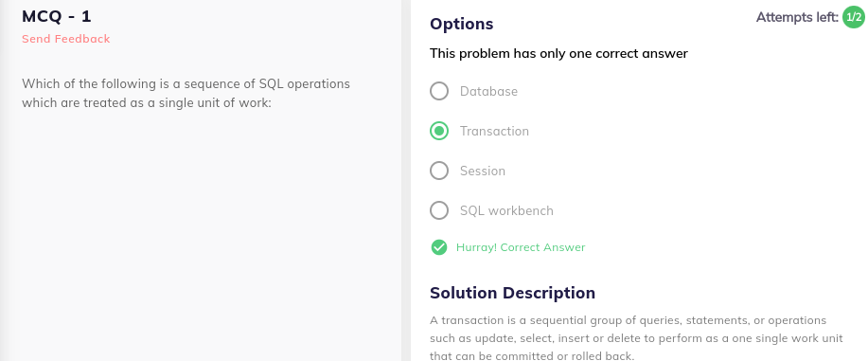This screenshot has height=361, width=868.
Task: Click the Hurray! Correct Answer message
Action: click(521, 247)
